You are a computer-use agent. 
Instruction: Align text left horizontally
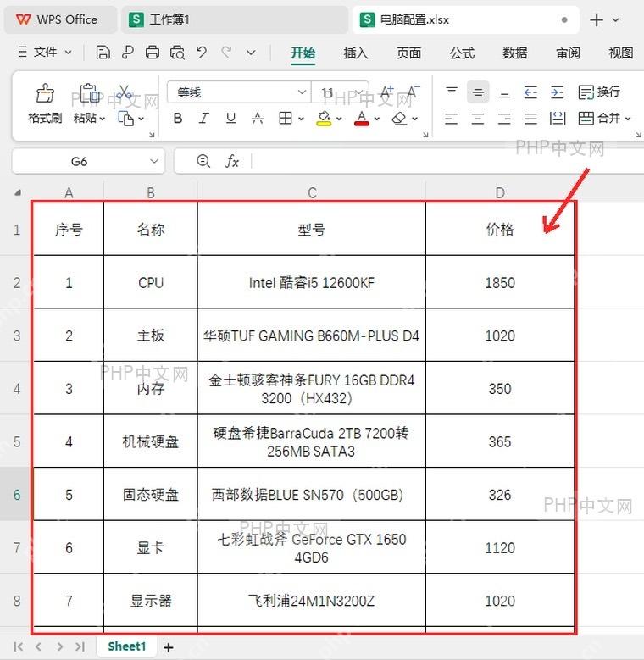(x=451, y=119)
